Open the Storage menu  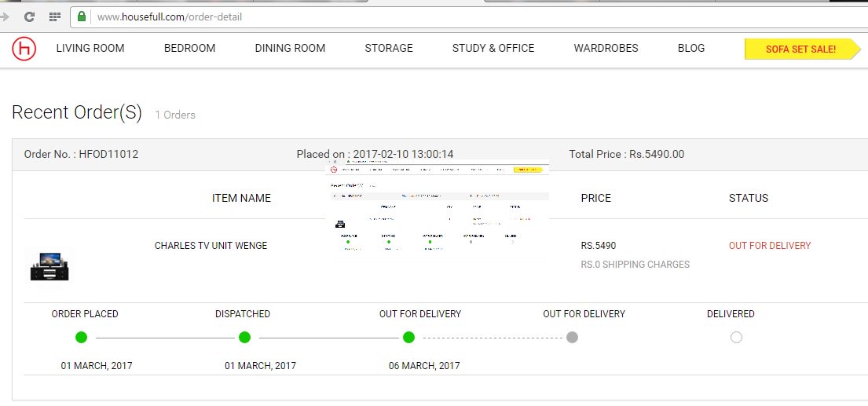tap(389, 48)
